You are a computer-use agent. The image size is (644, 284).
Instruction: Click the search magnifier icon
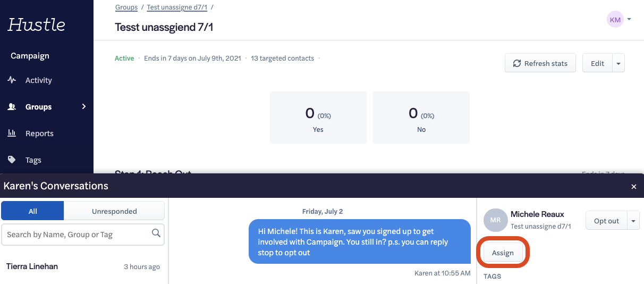[x=156, y=233]
